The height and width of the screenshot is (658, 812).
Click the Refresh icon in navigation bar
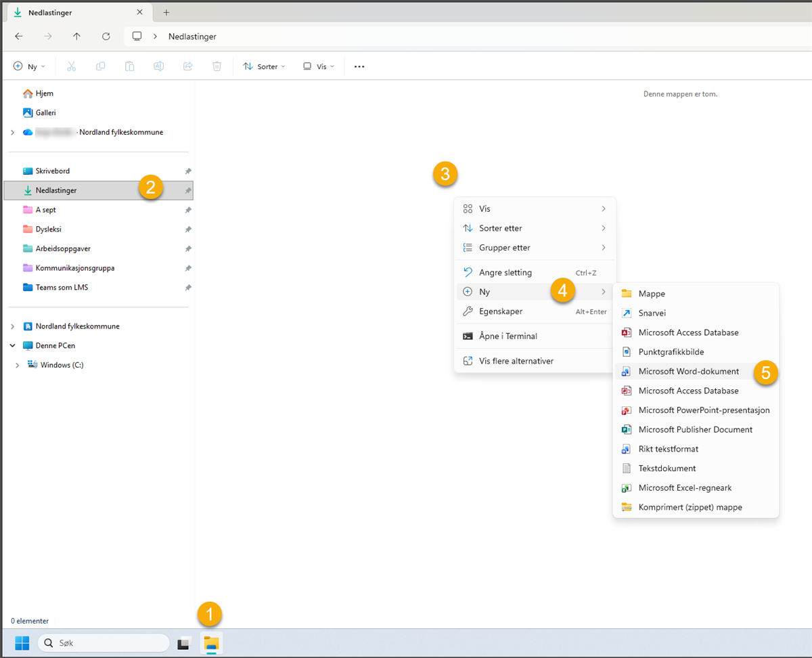pos(106,37)
